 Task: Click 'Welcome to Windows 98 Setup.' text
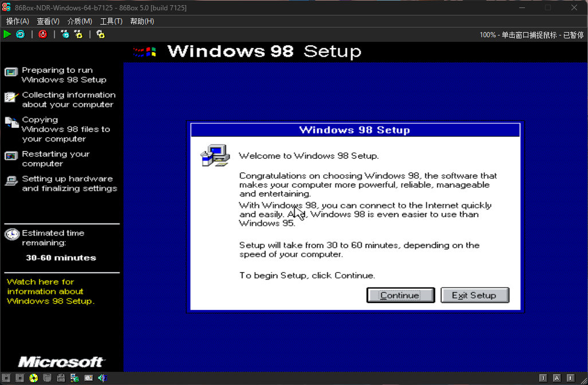point(309,156)
